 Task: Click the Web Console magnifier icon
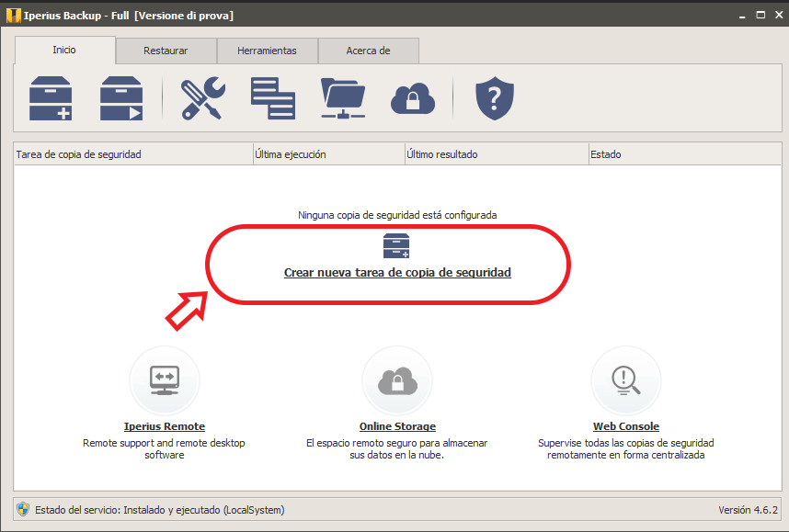(x=626, y=380)
